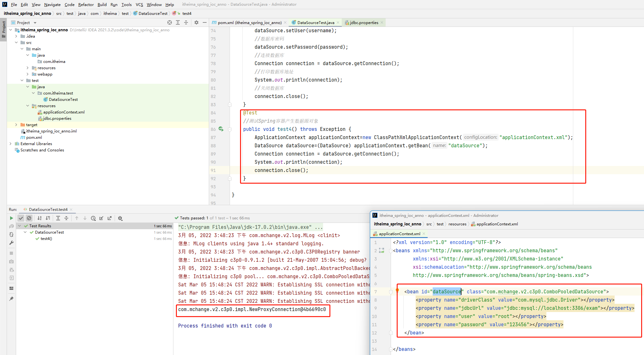Pin the Run tab with pin icon
Viewport: 644px width, 355px height.
click(11, 299)
